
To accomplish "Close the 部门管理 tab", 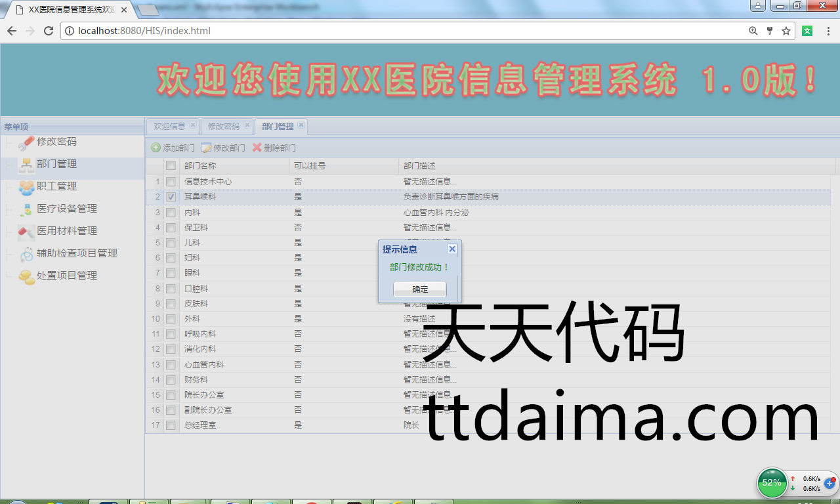I will click(x=301, y=125).
